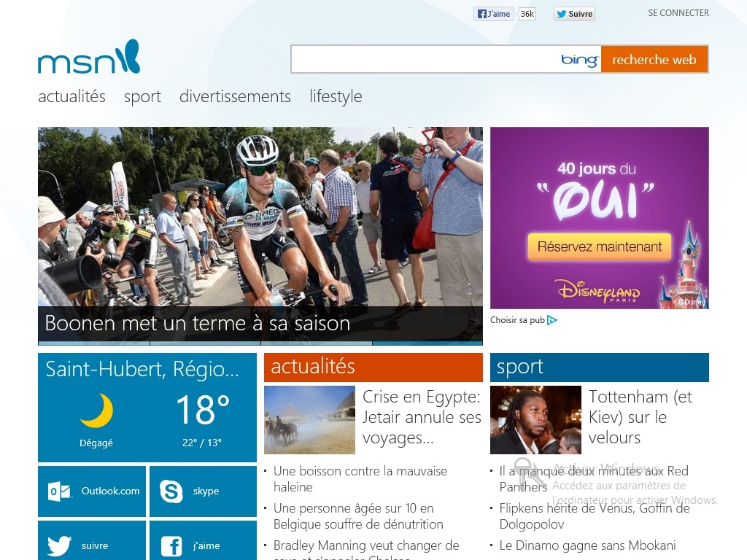Click the moon clear-sky weather icon
This screenshot has height=560, width=747.
97,410
